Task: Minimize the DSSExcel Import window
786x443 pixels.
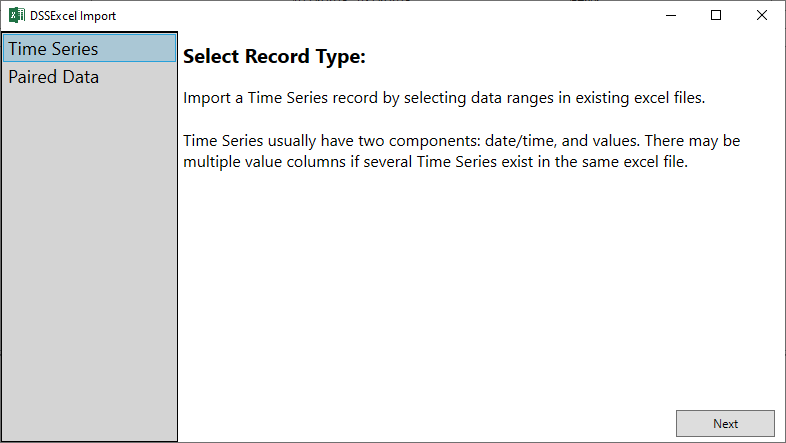Action: pos(671,16)
